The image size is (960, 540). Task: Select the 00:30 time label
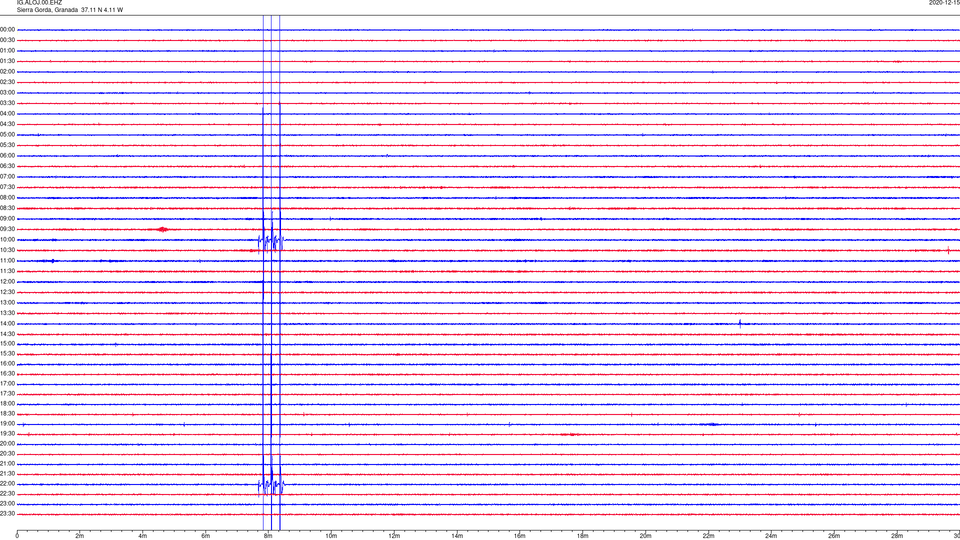pyautogui.click(x=7, y=40)
